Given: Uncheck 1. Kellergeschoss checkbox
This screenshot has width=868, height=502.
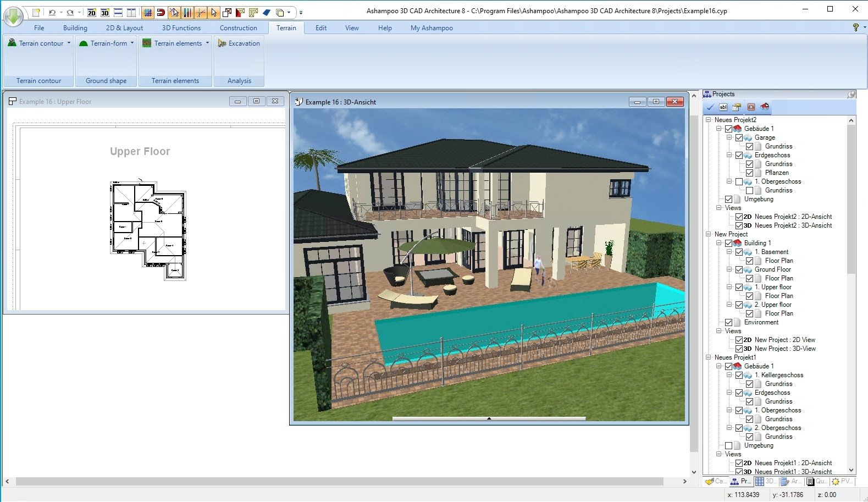Looking at the screenshot, I should (x=739, y=375).
